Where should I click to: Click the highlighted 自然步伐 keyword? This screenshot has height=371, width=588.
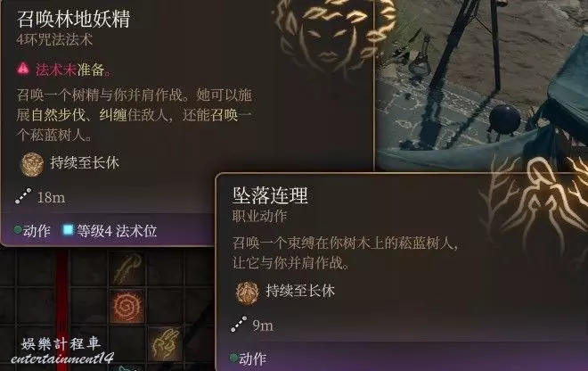tap(58, 115)
